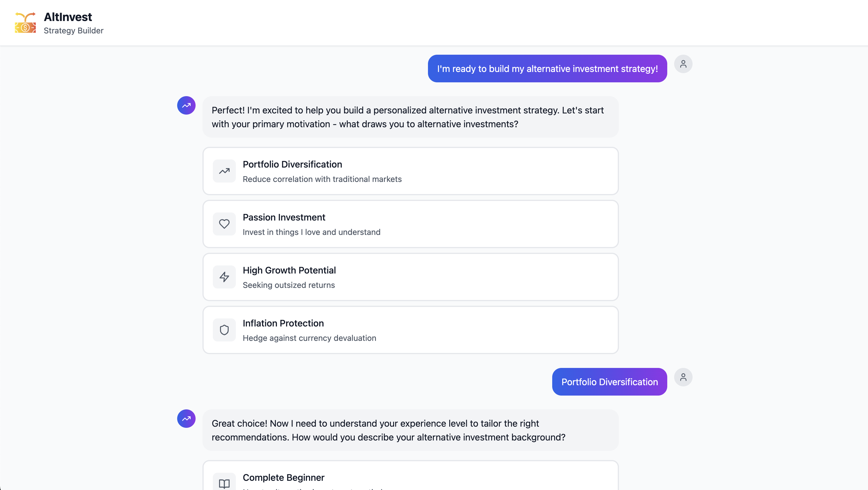Click the "Great choice!" assistant message
The width and height of the screenshot is (868, 490).
(x=410, y=430)
